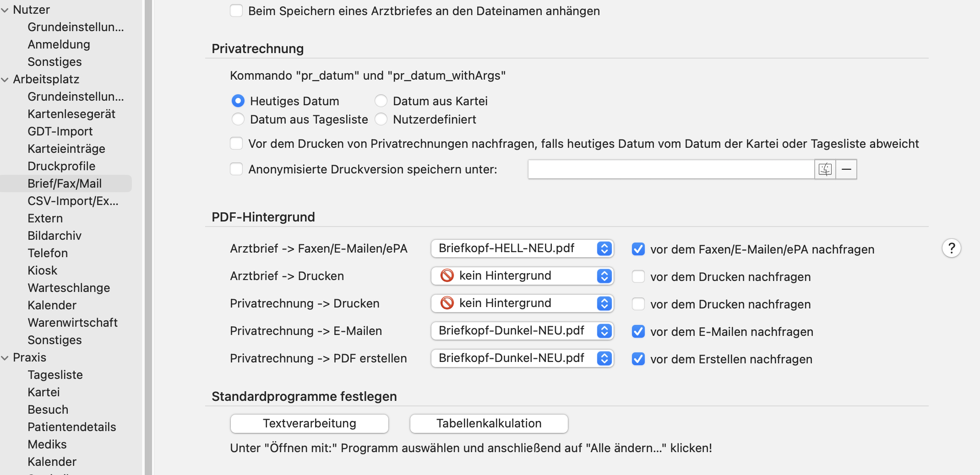This screenshot has width=980, height=475.
Task: Collapse the Nutzer section chevron
Action: coord(5,10)
